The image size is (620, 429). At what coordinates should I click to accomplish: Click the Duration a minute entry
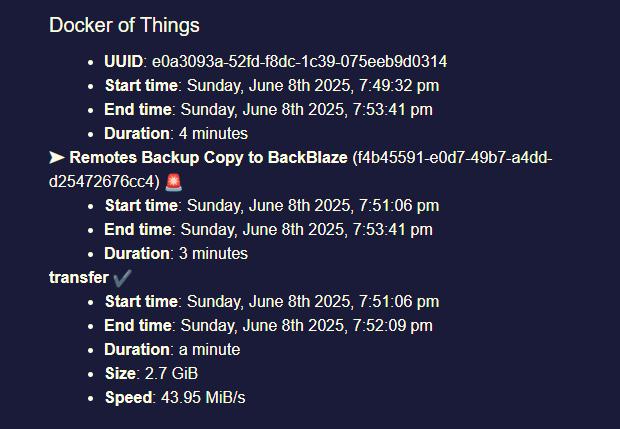[x=172, y=350]
